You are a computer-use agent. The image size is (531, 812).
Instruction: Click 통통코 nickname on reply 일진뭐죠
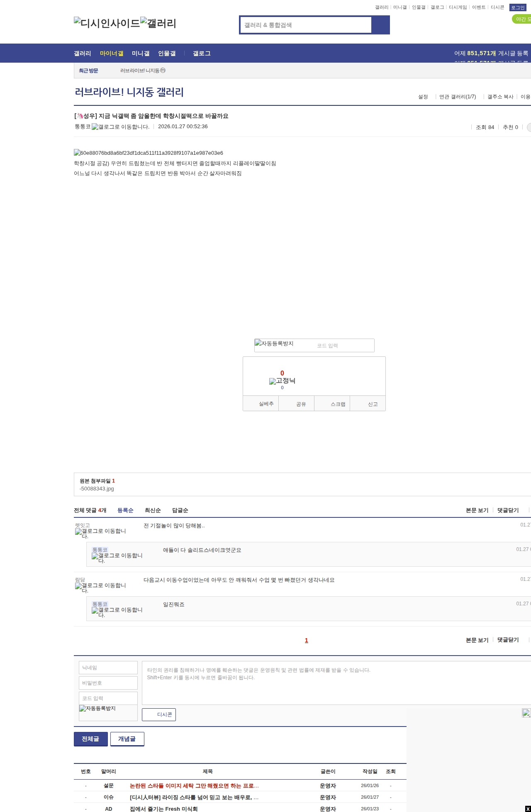(100, 604)
